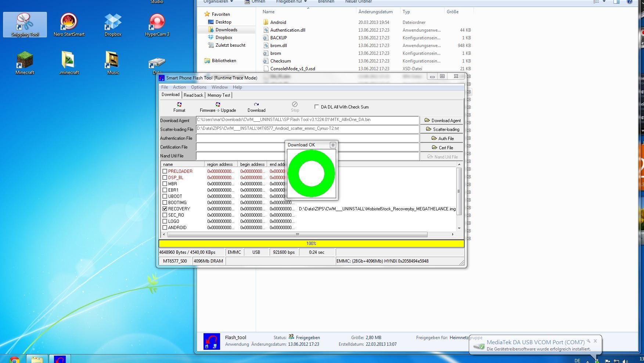Click the Scatter-loading browse button
This screenshot has height=363, width=644.
click(442, 129)
